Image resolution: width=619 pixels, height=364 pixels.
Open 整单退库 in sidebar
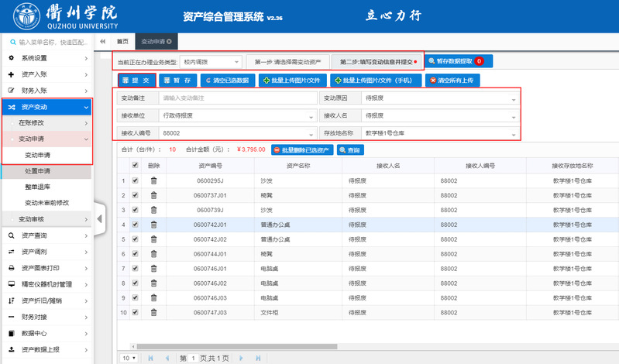(x=47, y=187)
